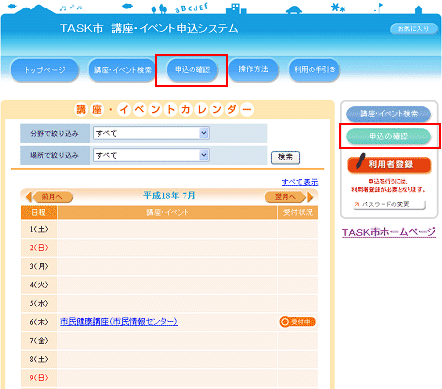Go to previous month with 前月へ
The height and width of the screenshot is (389, 442).
click(x=52, y=197)
